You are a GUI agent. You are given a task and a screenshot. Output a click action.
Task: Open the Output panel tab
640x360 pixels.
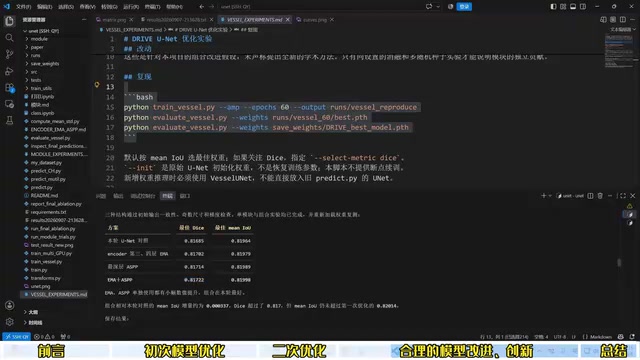(118, 196)
